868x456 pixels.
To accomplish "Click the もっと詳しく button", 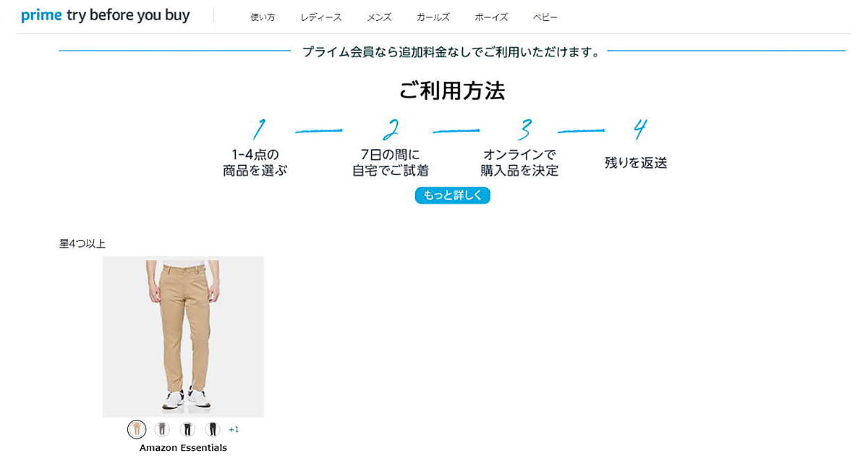I will [x=453, y=195].
